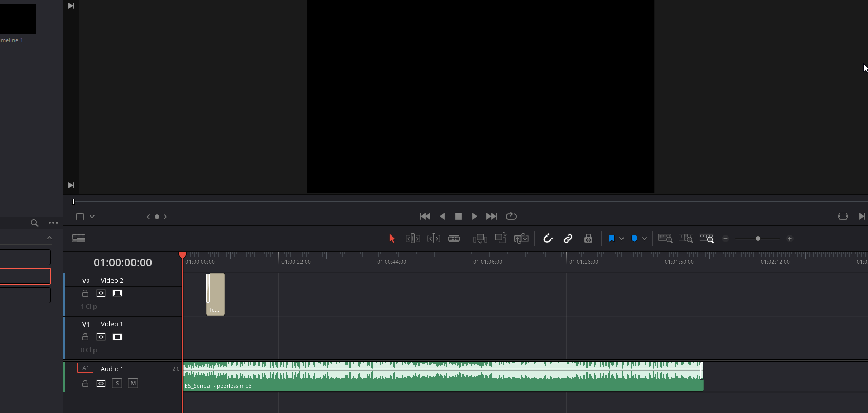This screenshot has width=868, height=413.
Task: Open the marker color dropdown arrow
Action: click(x=644, y=239)
